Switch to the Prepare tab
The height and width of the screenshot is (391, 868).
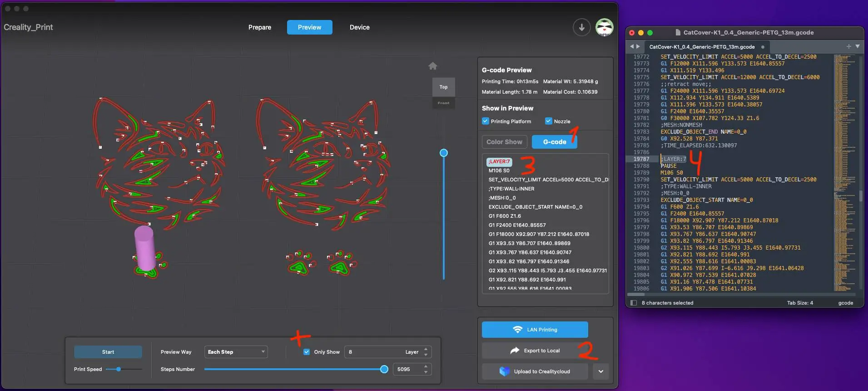tap(259, 27)
